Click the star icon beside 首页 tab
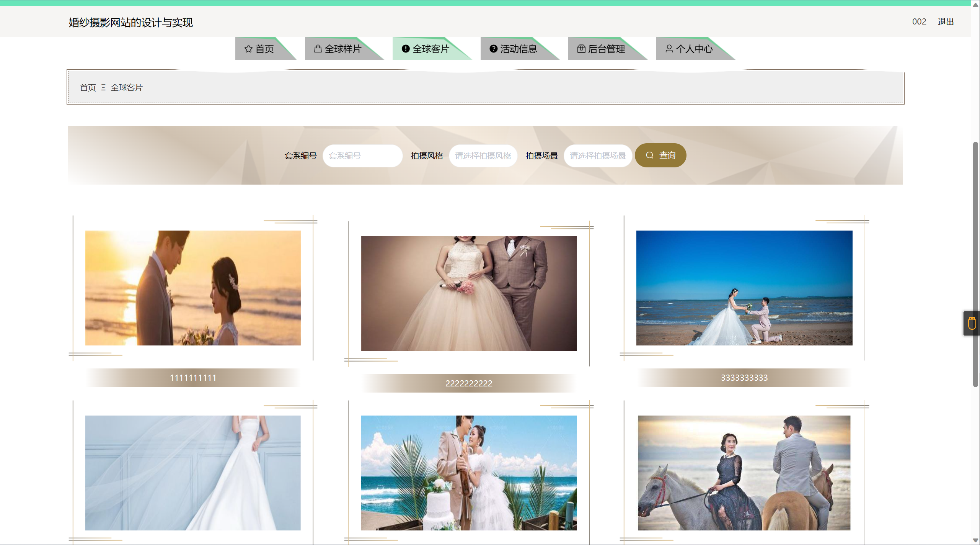Viewport: 980px width, 545px height. [x=248, y=49]
